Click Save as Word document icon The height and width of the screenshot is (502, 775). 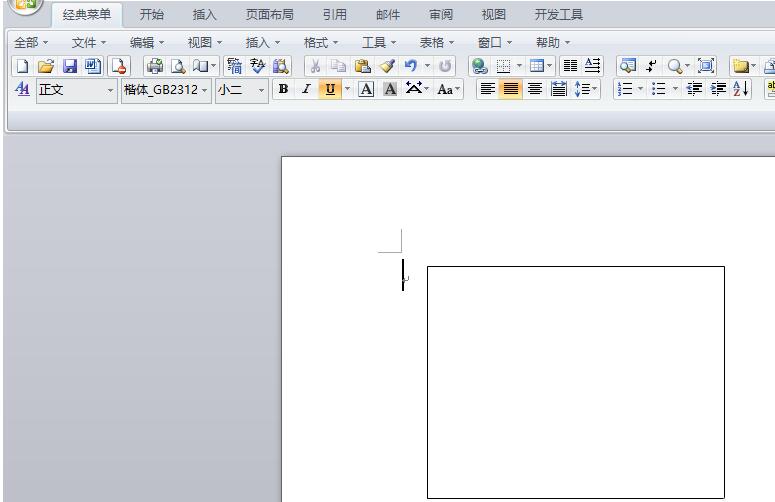tap(92, 66)
